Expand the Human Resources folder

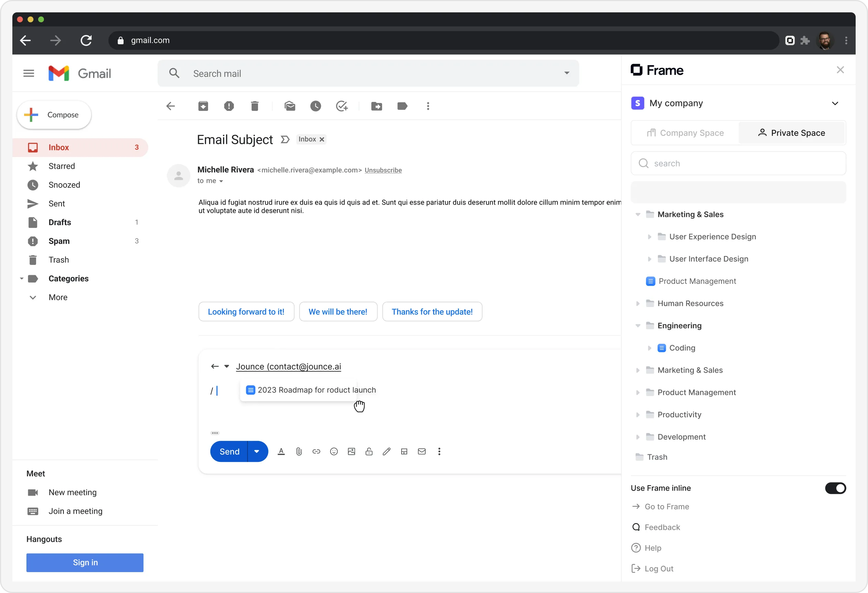pos(638,304)
